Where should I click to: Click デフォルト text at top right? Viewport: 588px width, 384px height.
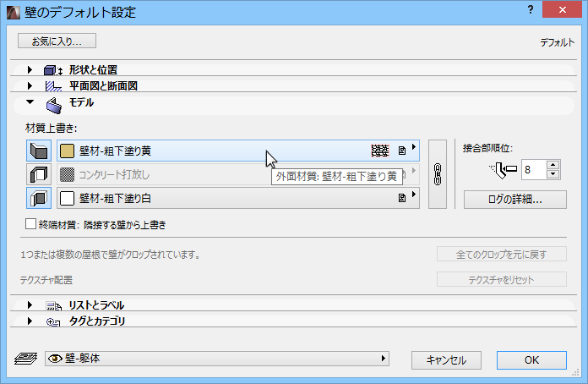click(x=558, y=42)
